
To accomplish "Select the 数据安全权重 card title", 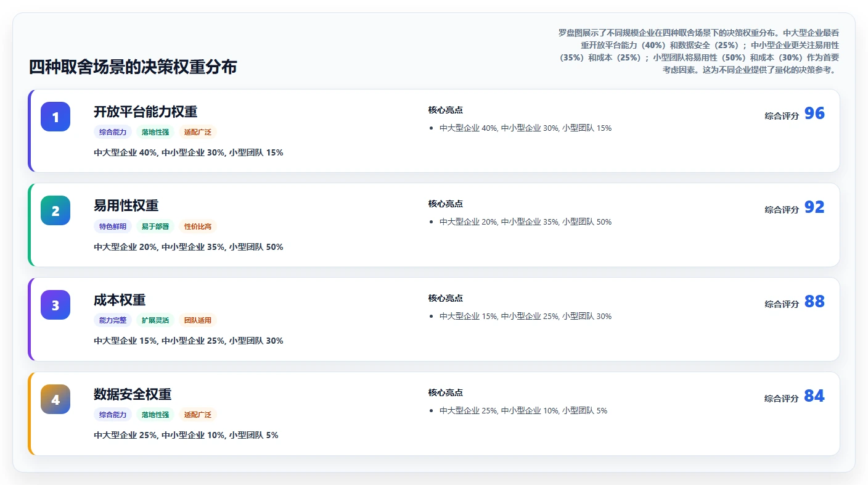I will [x=133, y=394].
